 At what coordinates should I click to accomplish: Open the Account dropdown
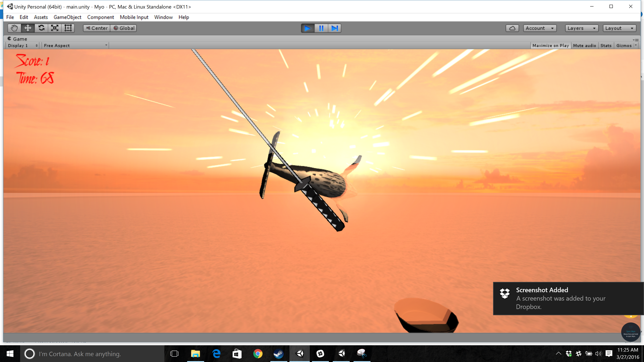(540, 28)
